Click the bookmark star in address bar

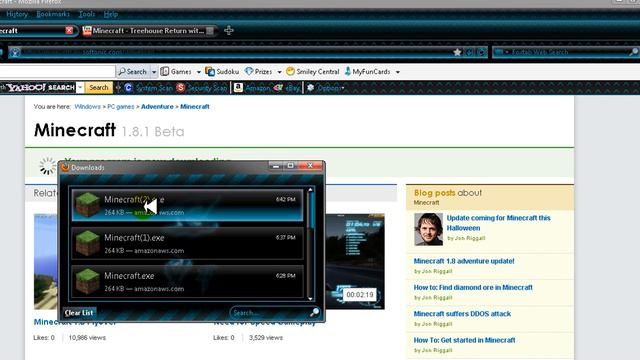457,52
